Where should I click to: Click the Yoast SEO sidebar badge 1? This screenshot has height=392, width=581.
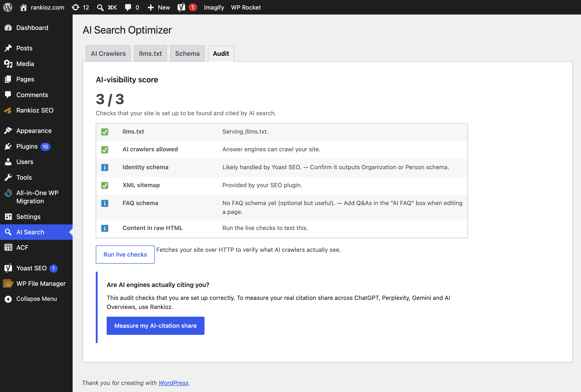pyautogui.click(x=54, y=268)
